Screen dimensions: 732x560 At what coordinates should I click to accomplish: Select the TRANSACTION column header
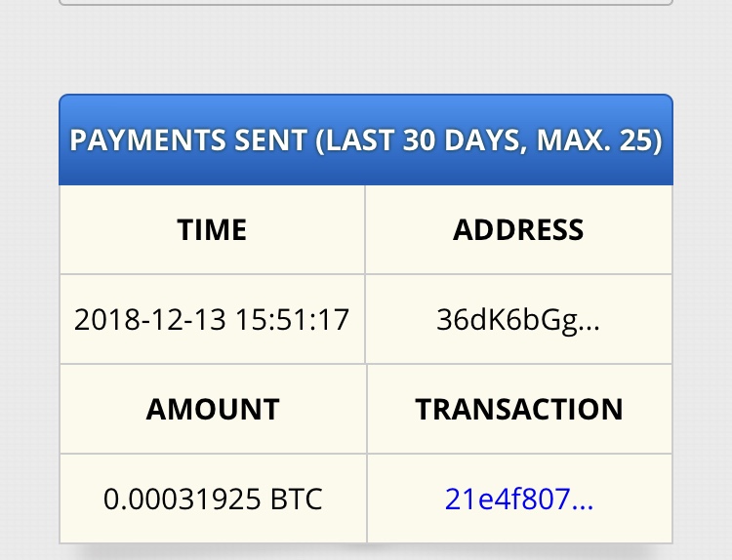(x=518, y=409)
